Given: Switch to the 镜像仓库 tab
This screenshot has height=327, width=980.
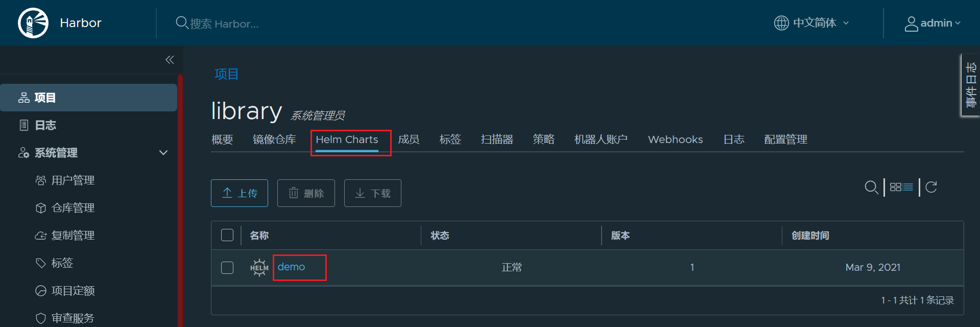Looking at the screenshot, I should click(274, 139).
